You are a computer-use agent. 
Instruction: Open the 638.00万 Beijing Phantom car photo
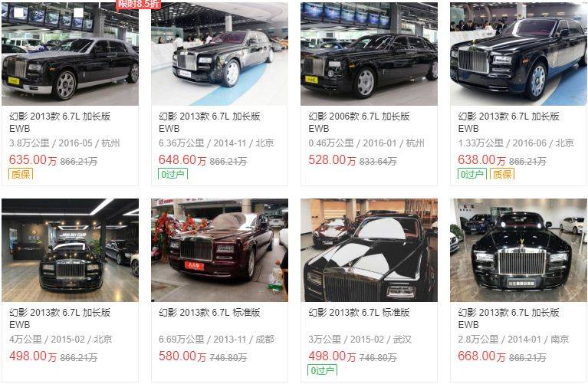(x=519, y=54)
